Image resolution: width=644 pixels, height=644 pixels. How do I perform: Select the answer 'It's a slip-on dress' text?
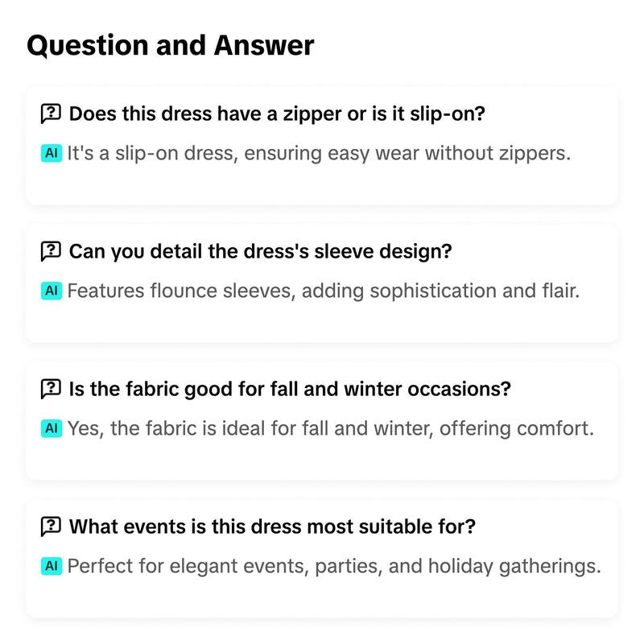[x=319, y=153]
